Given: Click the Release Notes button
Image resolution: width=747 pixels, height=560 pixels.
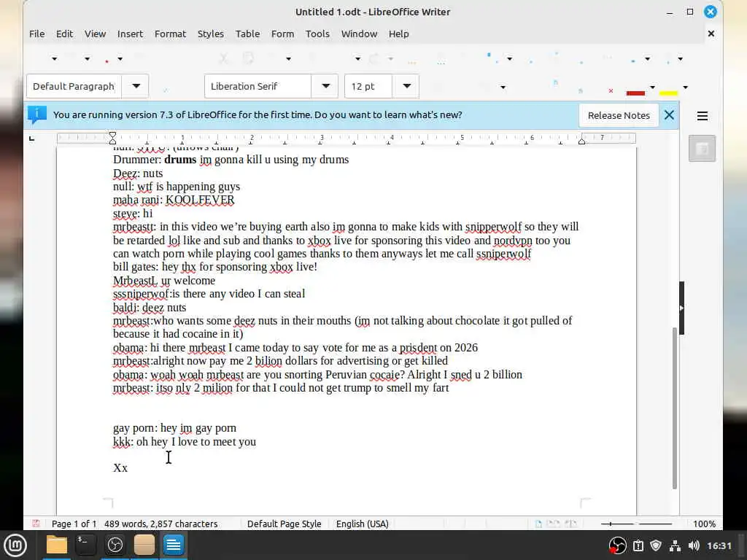Looking at the screenshot, I should tap(619, 115).
